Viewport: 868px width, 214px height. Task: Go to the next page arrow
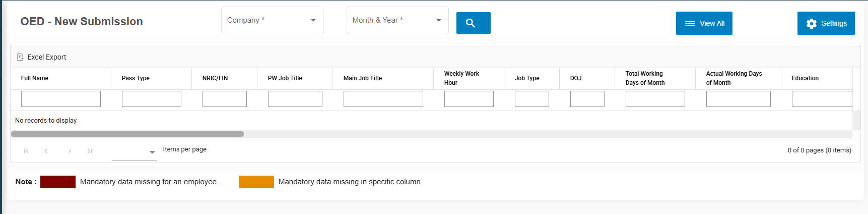pos(70,151)
